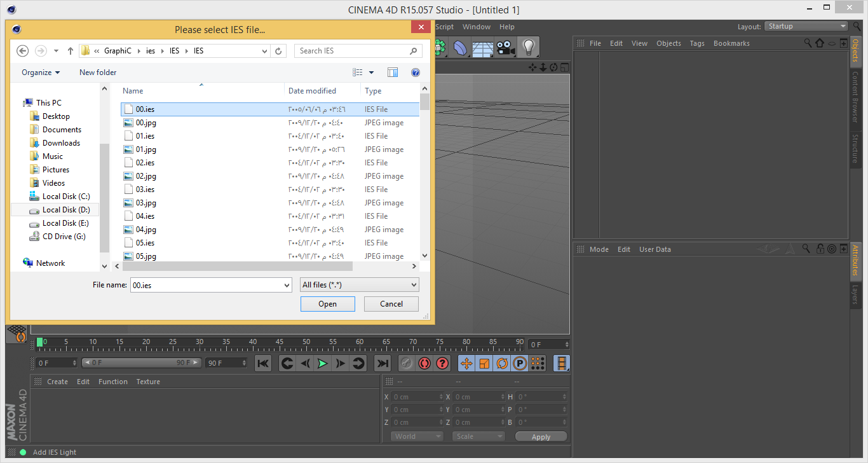Toggle Parameter keyframe recording icon
Image resolution: width=868 pixels, height=463 pixels.
click(x=520, y=363)
